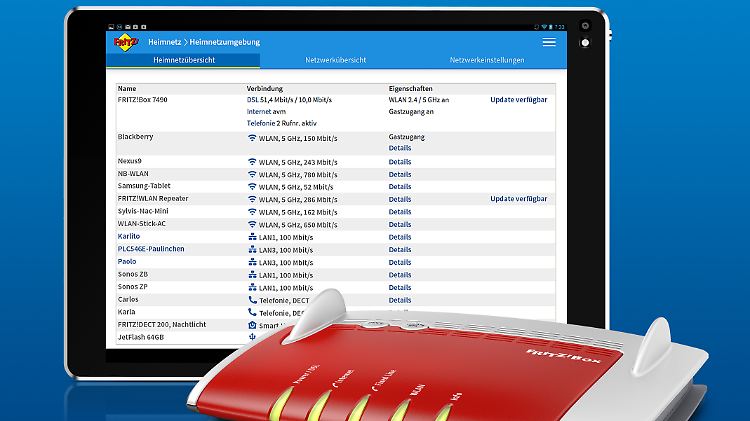Click the USB icon in the JetFlash 64GB row
Image resolution: width=750 pixels, height=421 pixels.
(x=253, y=337)
